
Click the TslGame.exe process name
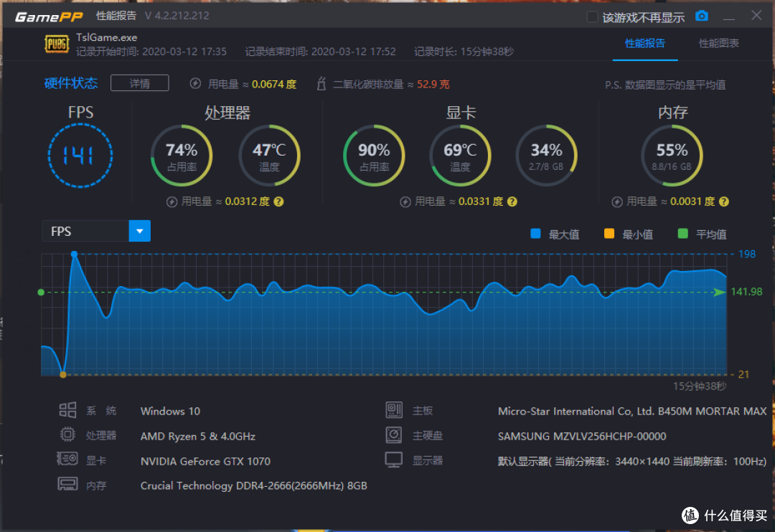click(x=107, y=37)
